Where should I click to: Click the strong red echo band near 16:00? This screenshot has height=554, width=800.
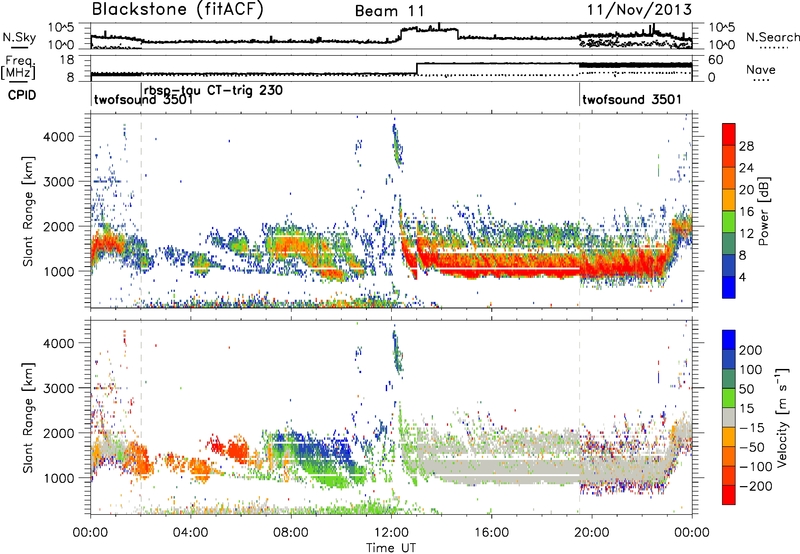click(492, 264)
